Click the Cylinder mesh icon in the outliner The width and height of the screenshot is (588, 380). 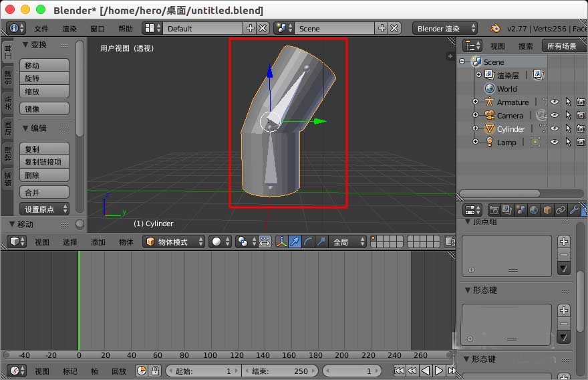[489, 129]
